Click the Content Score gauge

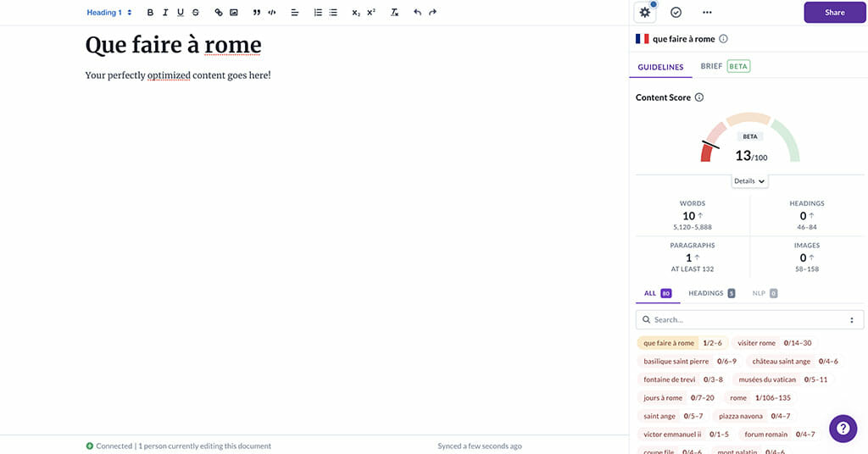[x=750, y=138]
